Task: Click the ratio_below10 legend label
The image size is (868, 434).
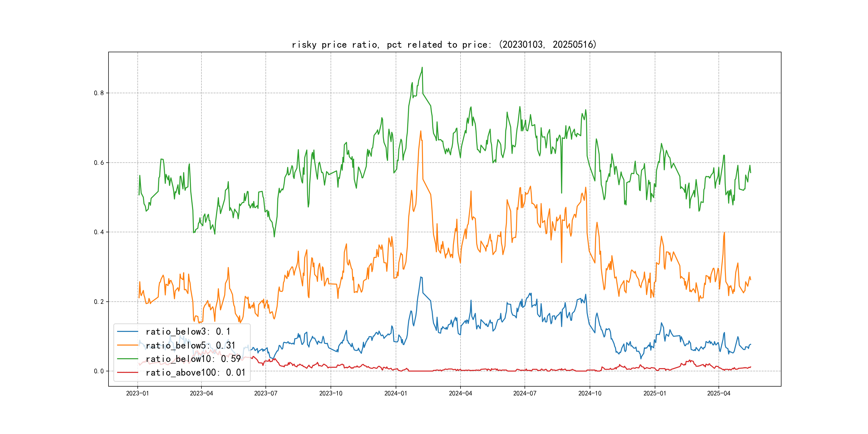Action: [x=193, y=359]
